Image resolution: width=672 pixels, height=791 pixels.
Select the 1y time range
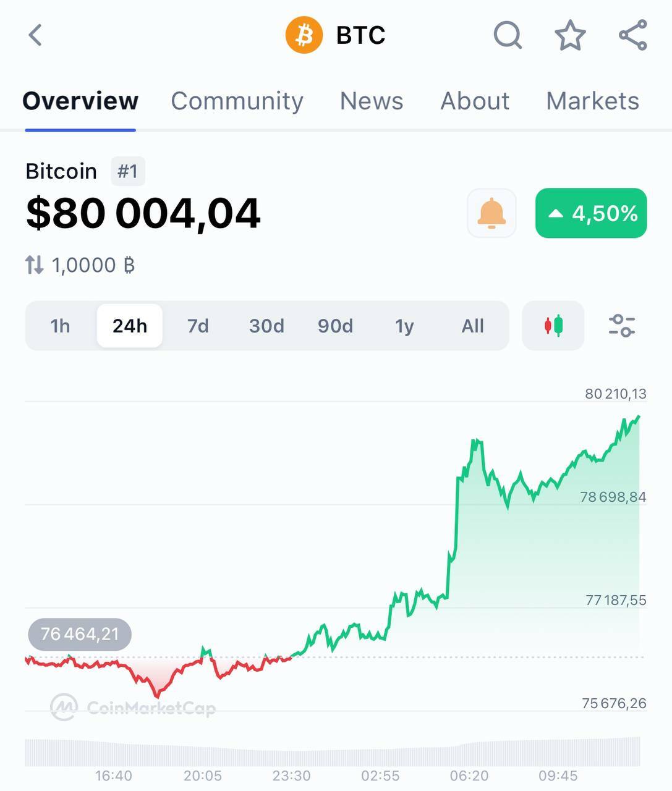pos(404,326)
